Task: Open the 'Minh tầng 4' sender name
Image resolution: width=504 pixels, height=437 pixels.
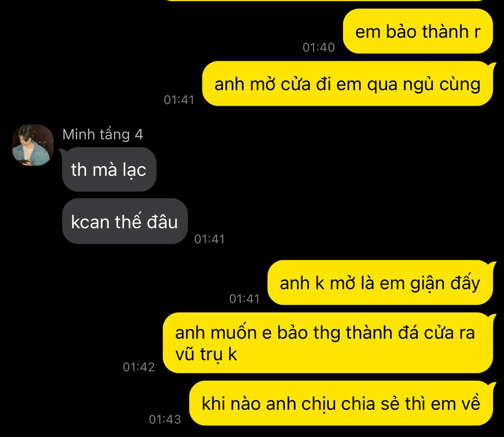Action: (103, 134)
